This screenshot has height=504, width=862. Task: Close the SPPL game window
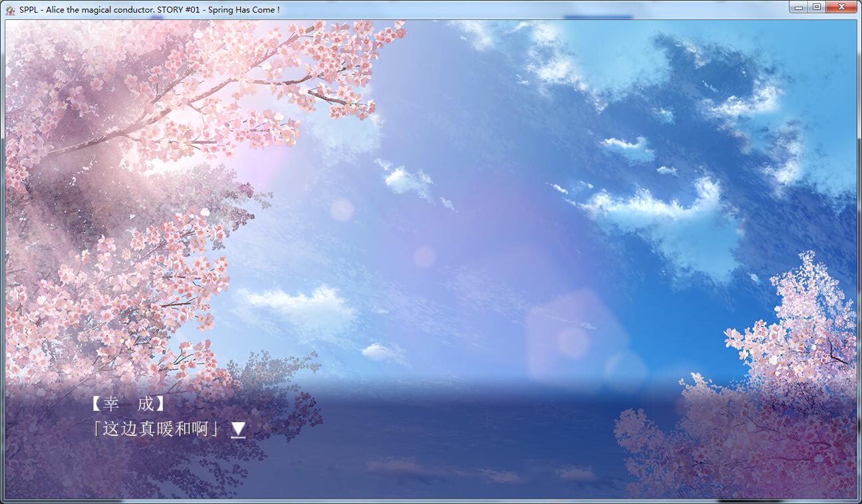click(841, 7)
